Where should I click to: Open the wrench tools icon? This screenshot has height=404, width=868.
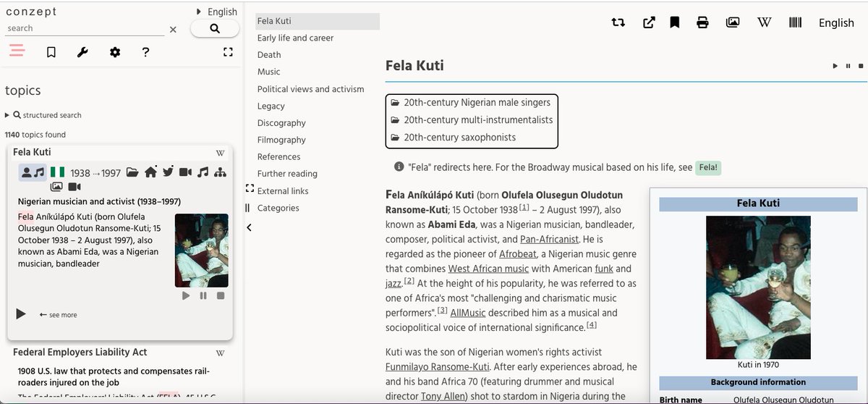pos(82,52)
